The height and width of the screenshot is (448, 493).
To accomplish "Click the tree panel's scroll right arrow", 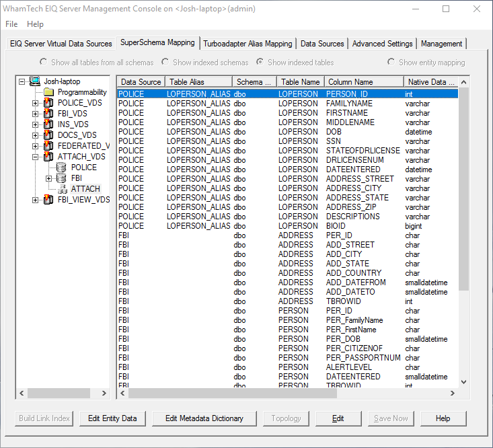I will tap(104, 393).
